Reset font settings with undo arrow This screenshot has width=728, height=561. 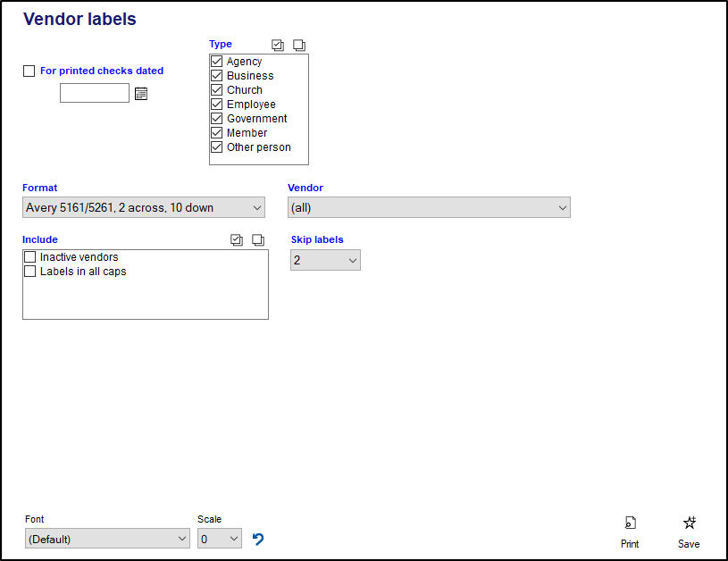pos(258,539)
